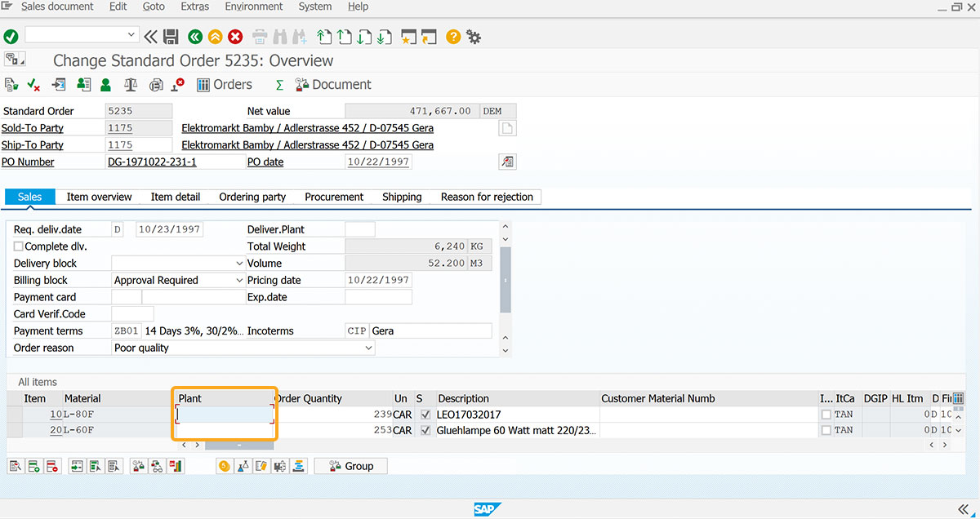Click the Create new session icon
Image resolution: width=980 pixels, height=519 pixels.
tap(408, 36)
